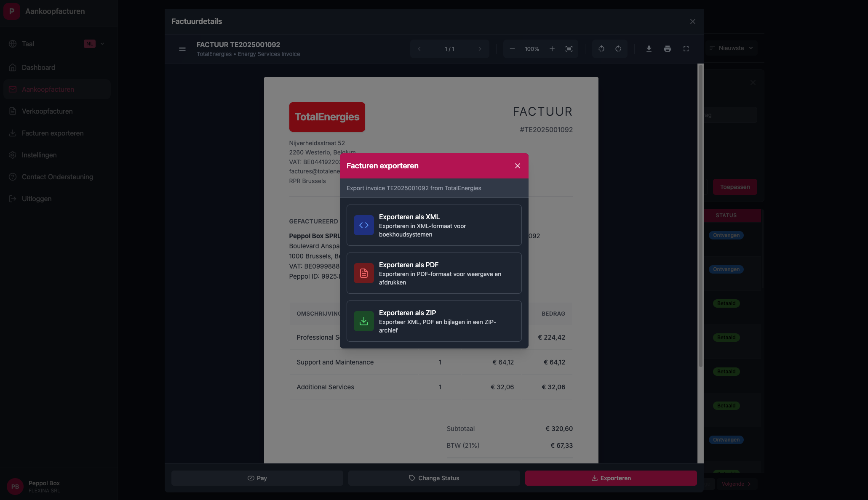
Task: Click the Uitloggen logout icon
Action: [x=13, y=199]
